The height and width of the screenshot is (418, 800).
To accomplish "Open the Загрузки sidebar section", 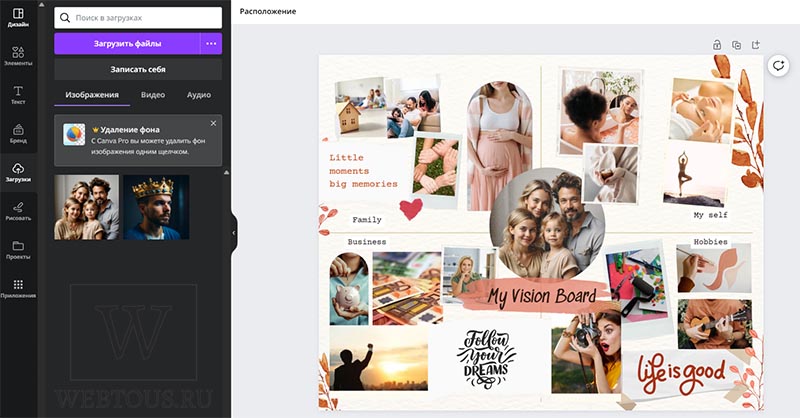I will click(18, 172).
